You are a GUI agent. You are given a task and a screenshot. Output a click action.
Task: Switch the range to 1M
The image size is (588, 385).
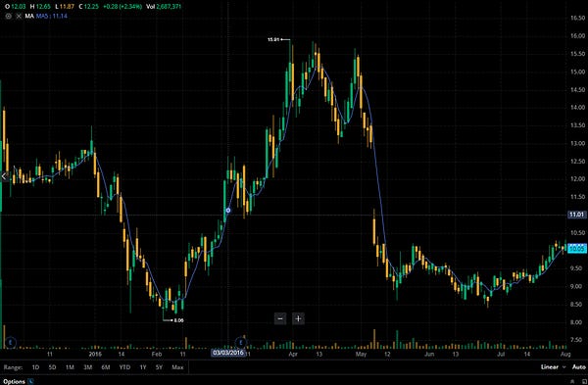70,367
